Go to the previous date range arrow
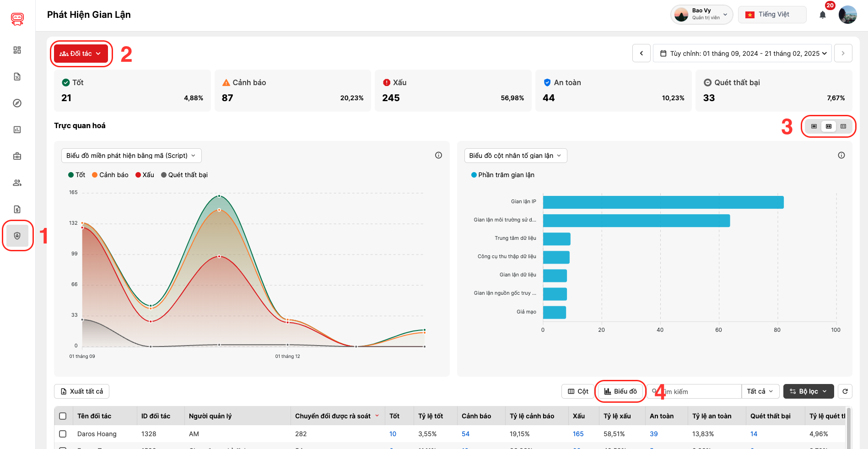The height and width of the screenshot is (449, 868). [642, 53]
